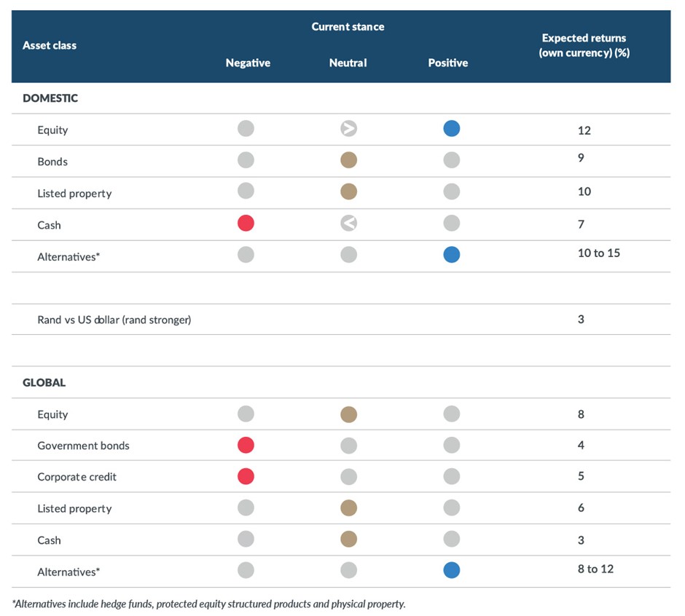Click the Positive column header
Image resolution: width=685 pixels, height=616 pixels.
click(x=448, y=63)
